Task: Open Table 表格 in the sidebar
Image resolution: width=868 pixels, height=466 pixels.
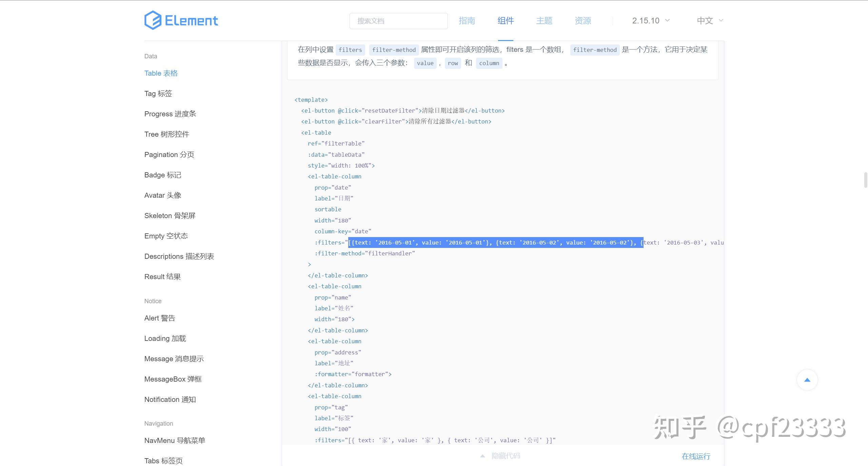Action: click(x=161, y=73)
